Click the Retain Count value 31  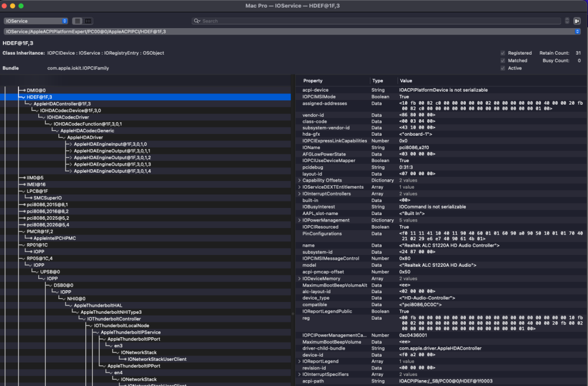[x=578, y=53]
